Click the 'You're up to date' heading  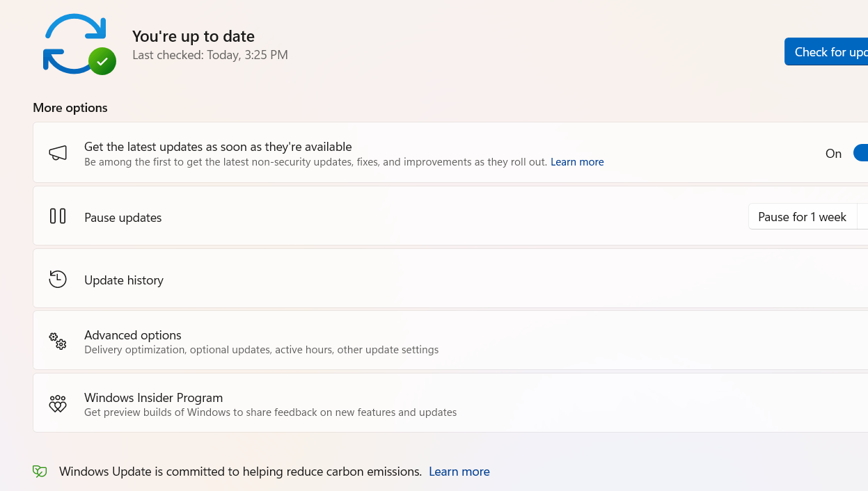point(194,36)
